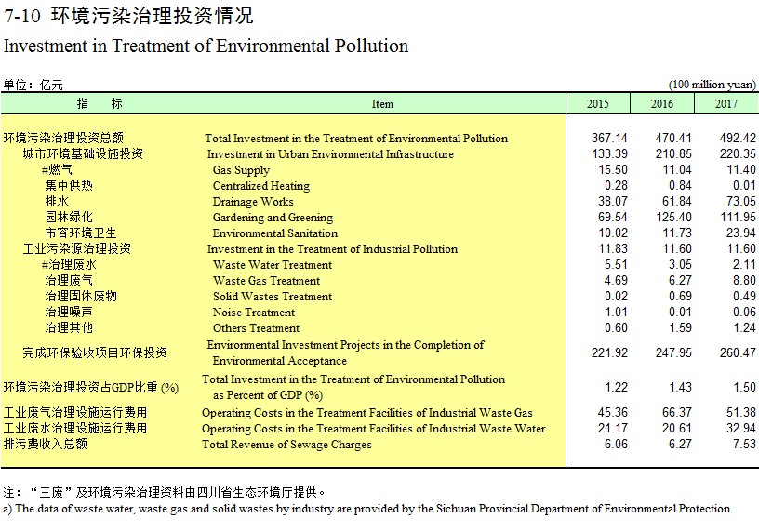This screenshot has height=532, width=759.
Task: Click the 'Others Treatment' row label
Action: (256, 328)
